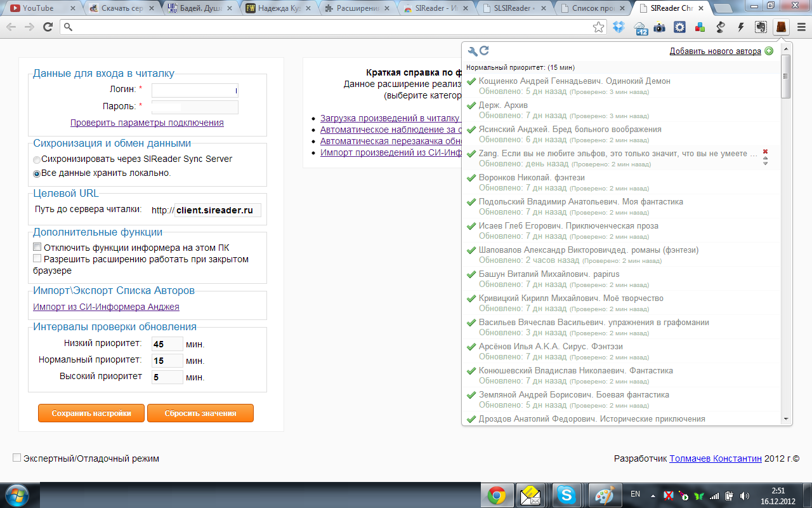Click the popup scrollbar down arrow

786,419
